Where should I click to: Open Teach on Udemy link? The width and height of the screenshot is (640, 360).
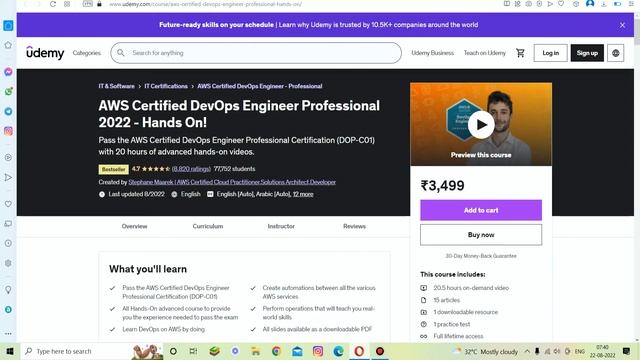pos(484,53)
